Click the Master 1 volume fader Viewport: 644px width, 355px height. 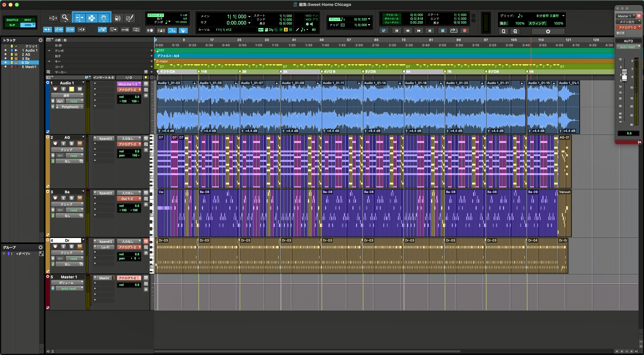click(x=624, y=75)
